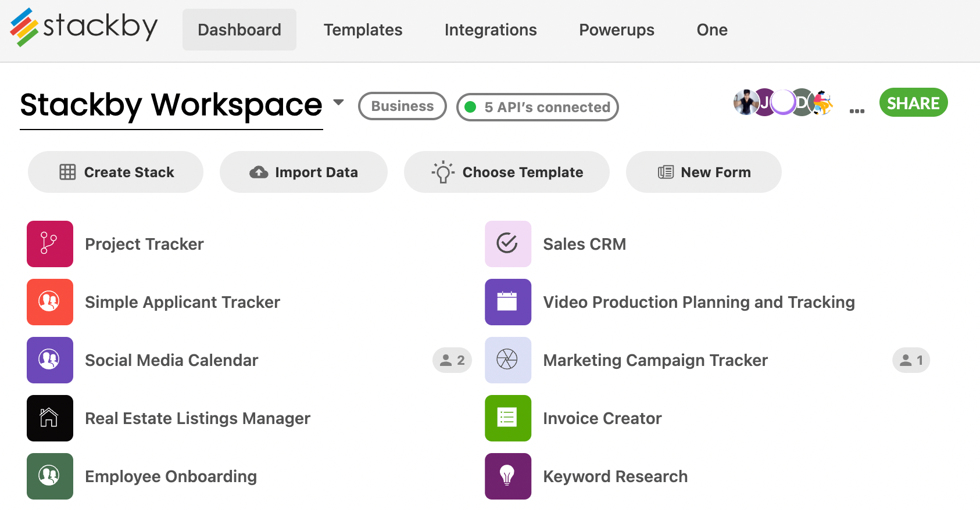Click the 5 API's connected indicator

tap(538, 107)
